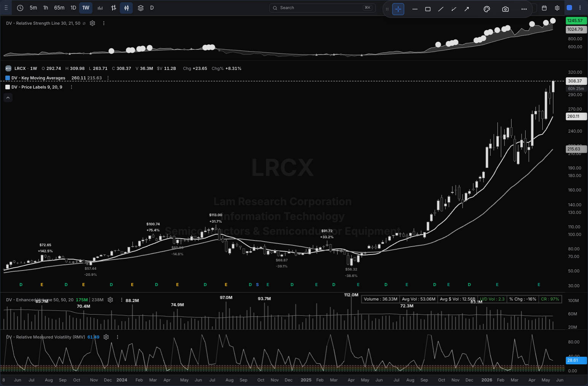Select the 1W timeframe
Image resolution: width=588 pixels, height=386 pixels.
point(86,8)
